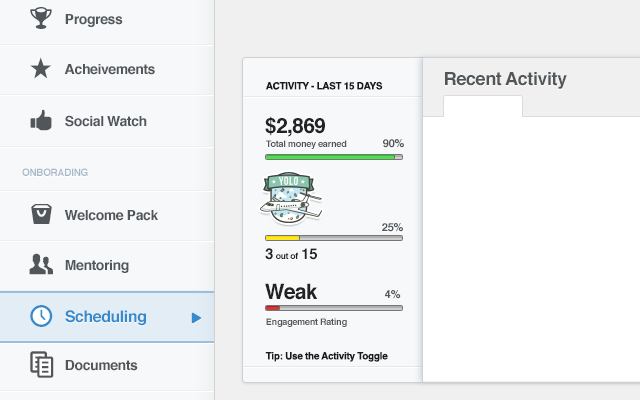640x400 pixels.
Task: Click the Recent Activity heading
Action: coord(505,79)
